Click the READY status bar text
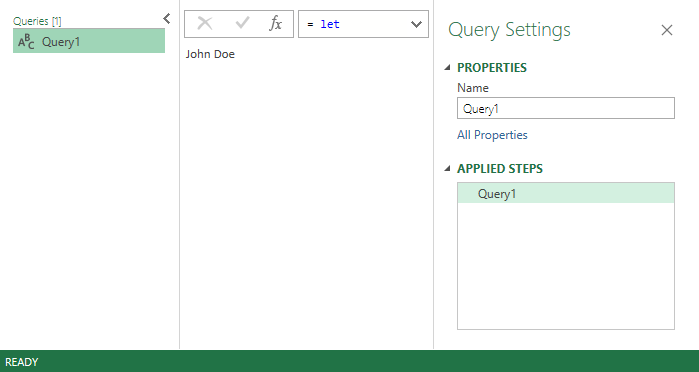Viewport: 699px width, 372px height. pyautogui.click(x=21, y=362)
